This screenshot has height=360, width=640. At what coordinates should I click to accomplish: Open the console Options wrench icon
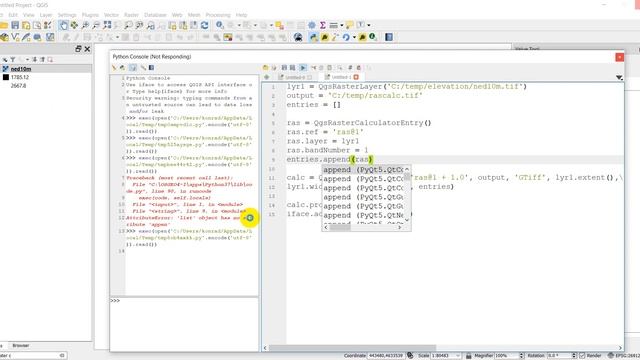tap(143, 68)
